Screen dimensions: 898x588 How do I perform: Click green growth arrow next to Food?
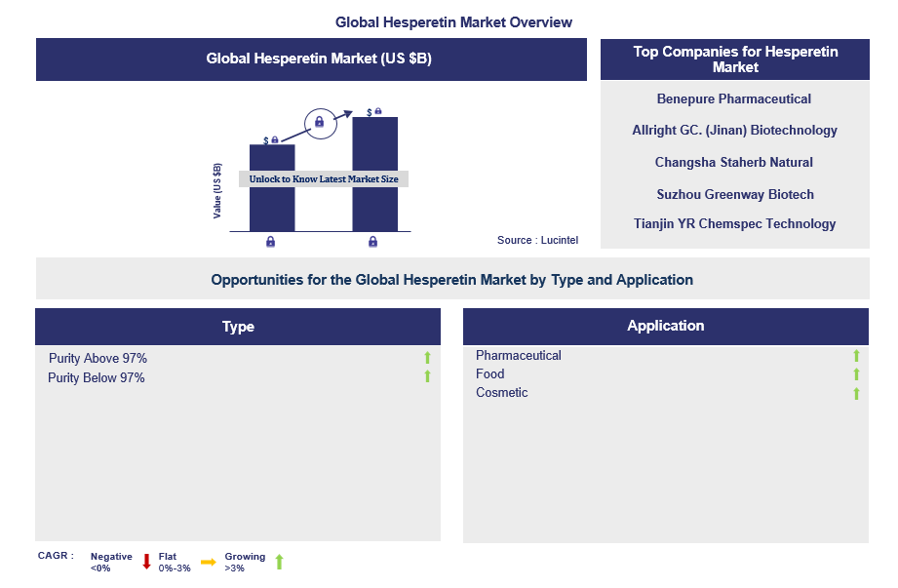point(856,374)
